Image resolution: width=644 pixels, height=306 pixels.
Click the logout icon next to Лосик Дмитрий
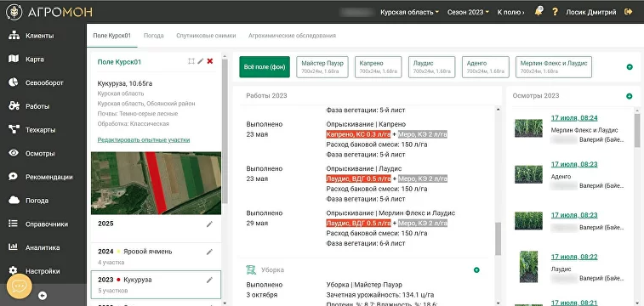628,12
